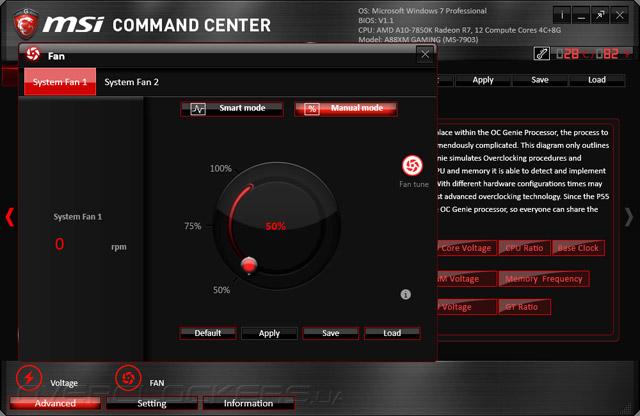
Task: Click the CPU Ratio button
Action: tap(524, 248)
